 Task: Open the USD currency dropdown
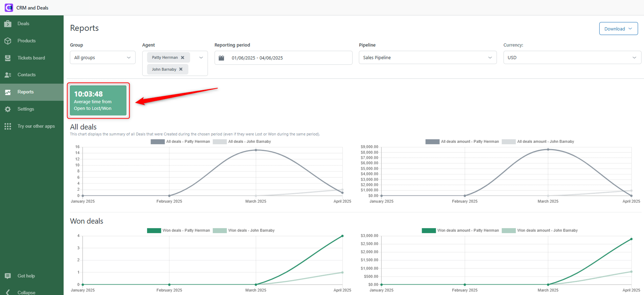pos(572,58)
